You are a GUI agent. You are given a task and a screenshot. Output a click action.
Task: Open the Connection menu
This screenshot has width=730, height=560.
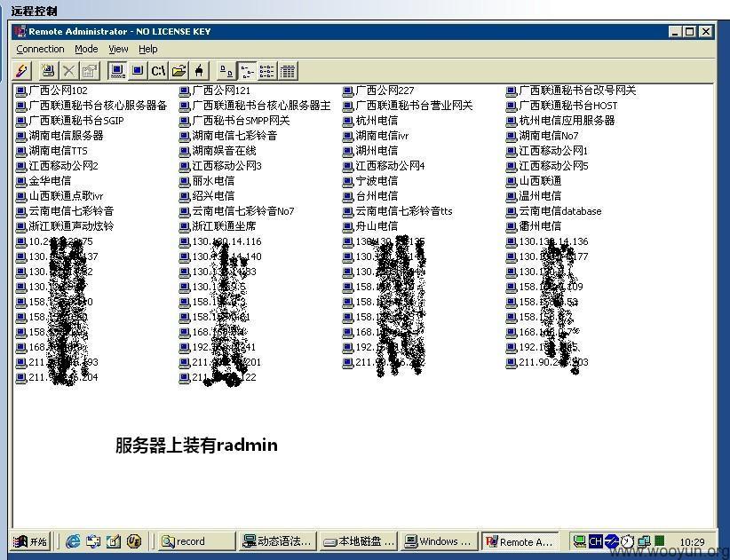point(40,49)
